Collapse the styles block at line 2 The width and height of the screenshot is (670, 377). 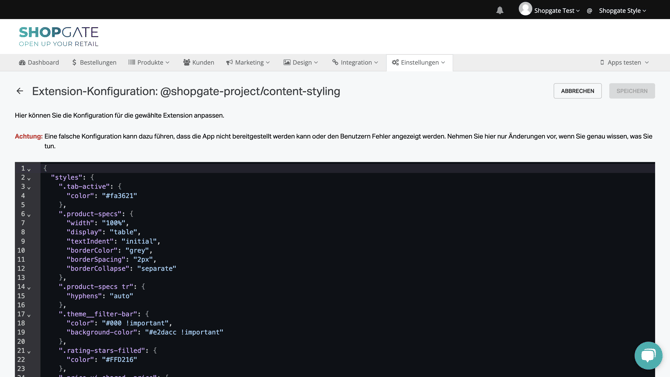(29, 178)
